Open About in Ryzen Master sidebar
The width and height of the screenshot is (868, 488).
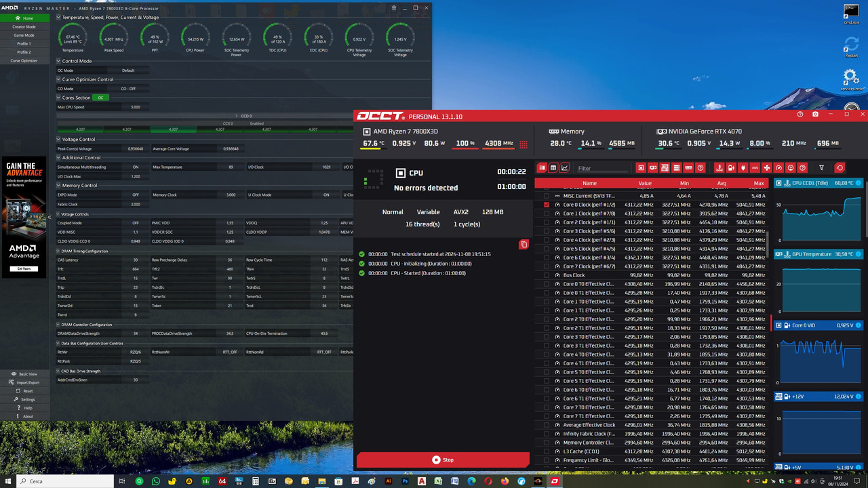tap(24, 416)
